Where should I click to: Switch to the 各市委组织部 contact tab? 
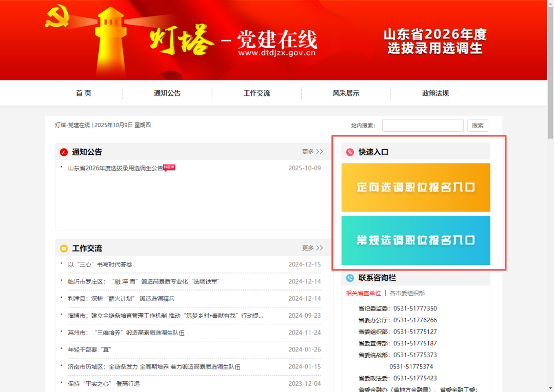pyautogui.click(x=407, y=294)
